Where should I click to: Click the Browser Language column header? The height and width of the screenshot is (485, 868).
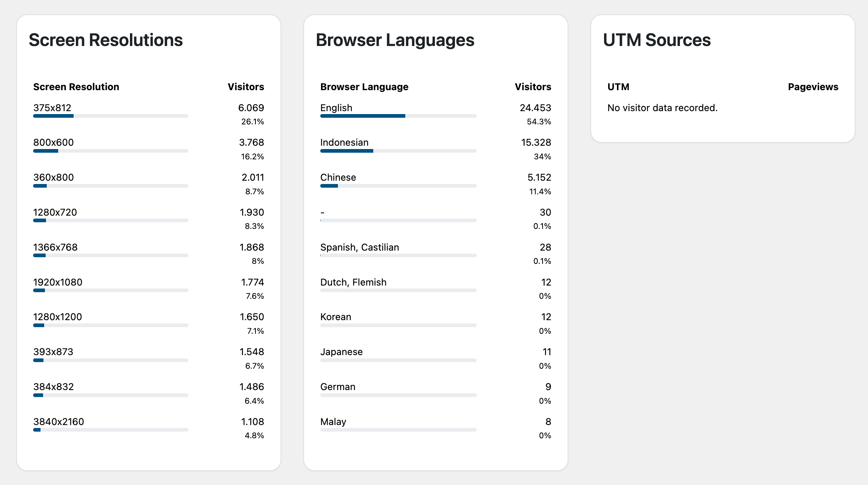(x=364, y=87)
